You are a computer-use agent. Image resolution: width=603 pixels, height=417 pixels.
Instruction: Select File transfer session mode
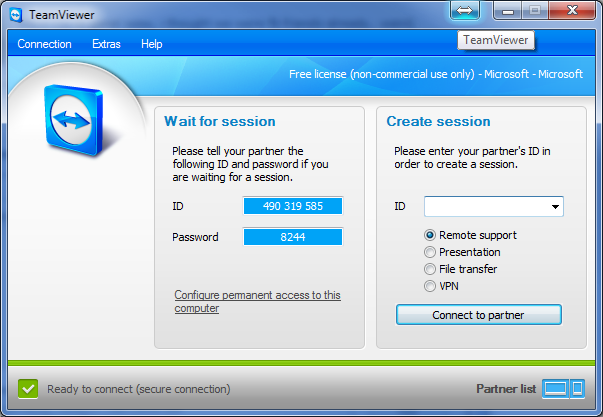coord(431,269)
